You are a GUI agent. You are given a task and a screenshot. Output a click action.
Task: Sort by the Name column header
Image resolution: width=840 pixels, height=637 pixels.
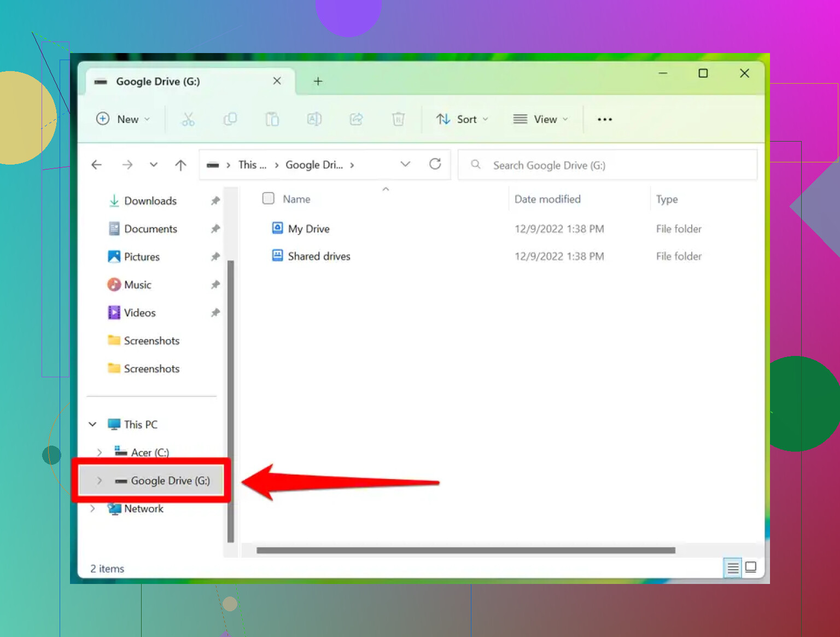coord(296,199)
